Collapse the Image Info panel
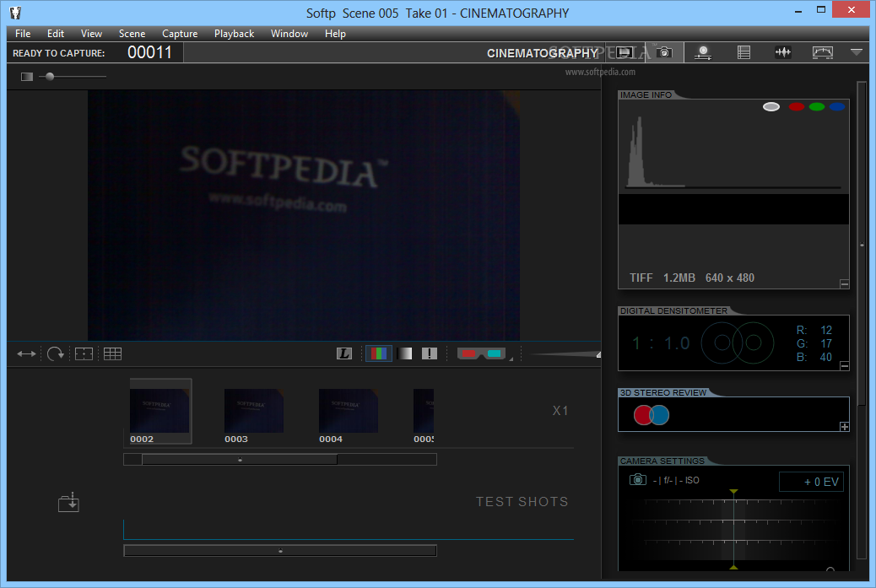The image size is (876, 588). click(x=844, y=284)
